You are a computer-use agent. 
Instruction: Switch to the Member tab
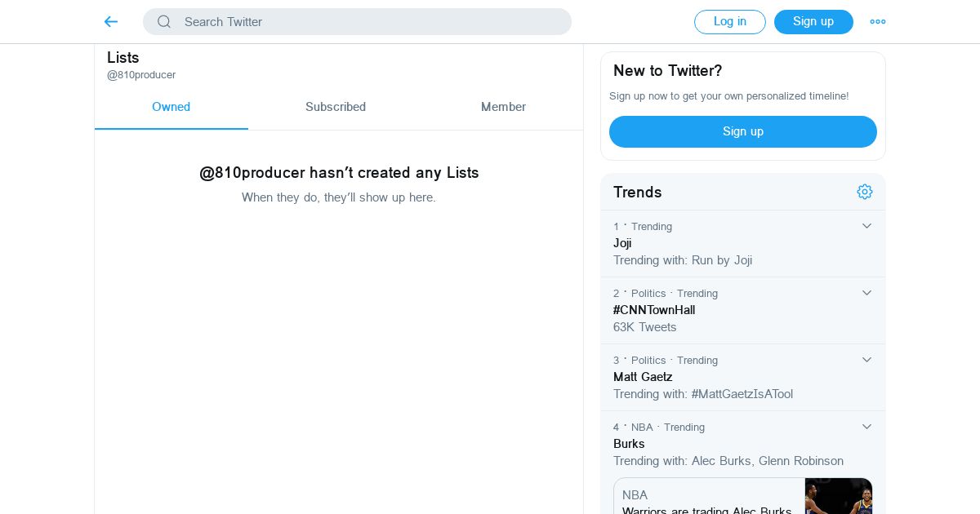[503, 107]
